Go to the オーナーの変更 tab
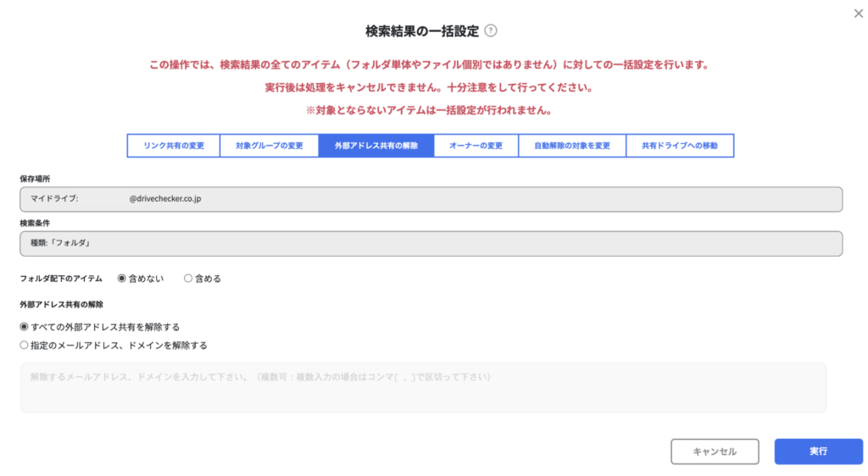Image resolution: width=868 pixels, height=476 pixels. click(x=476, y=146)
